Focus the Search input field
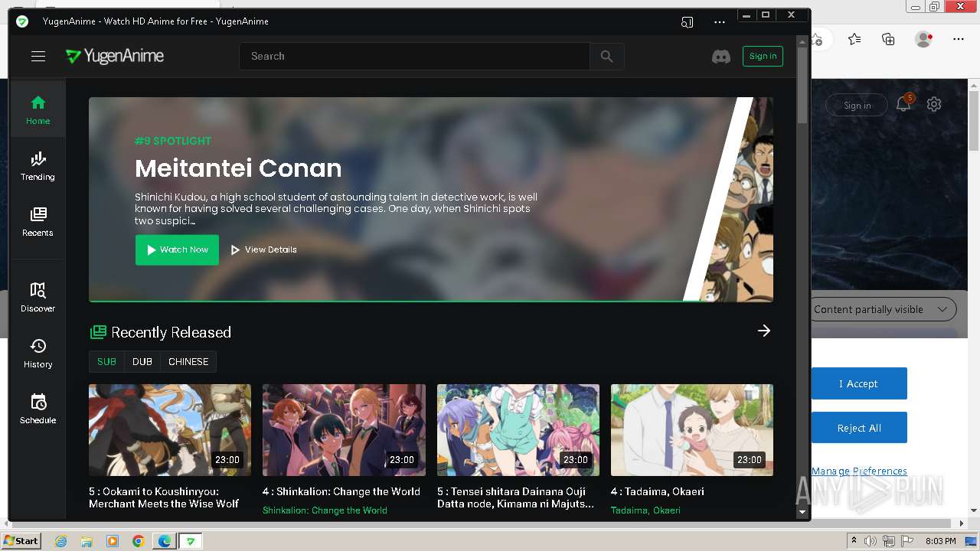Viewport: 980px width, 551px height. (x=414, y=56)
